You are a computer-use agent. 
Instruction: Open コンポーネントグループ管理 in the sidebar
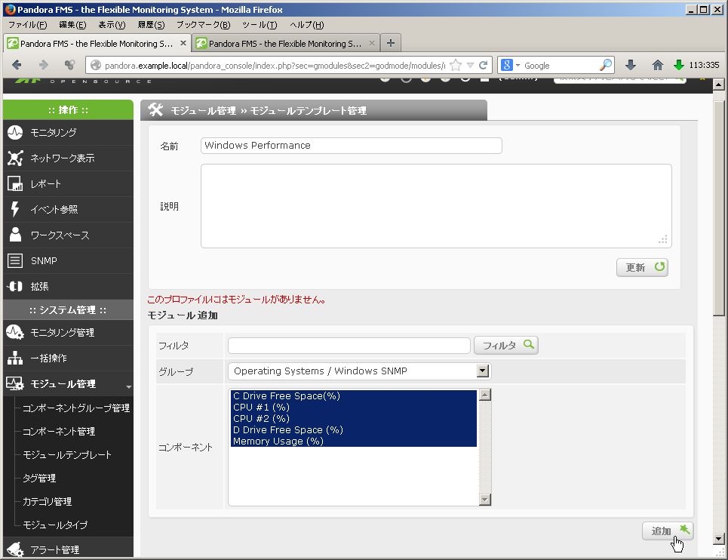click(x=76, y=408)
